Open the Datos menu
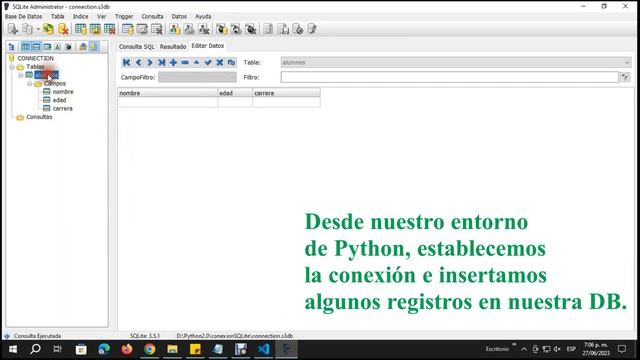 pos(179,16)
